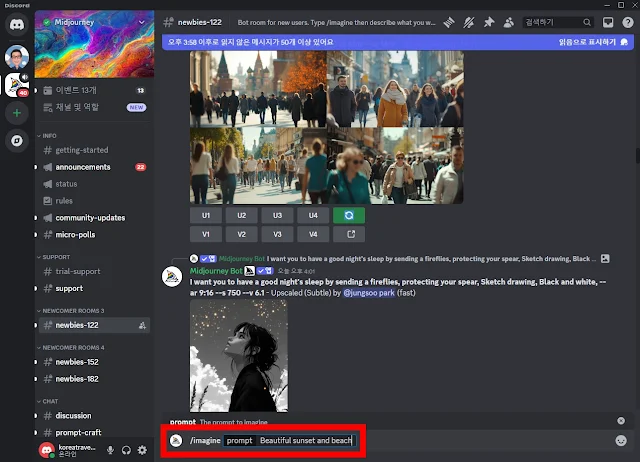Image resolution: width=640 pixels, height=462 pixels.
Task: Open the community-updates channel
Action: (x=94, y=218)
